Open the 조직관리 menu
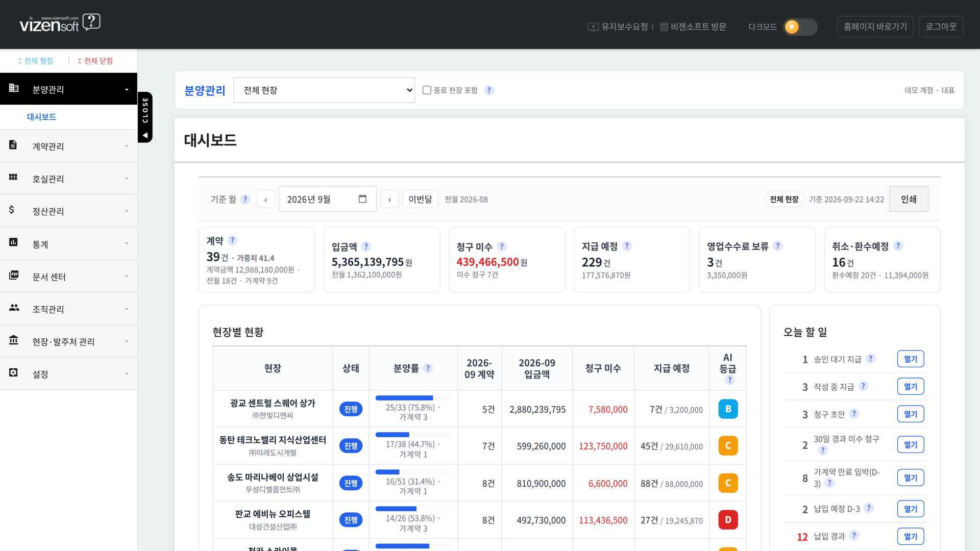This screenshot has height=551, width=980. pos(68,309)
